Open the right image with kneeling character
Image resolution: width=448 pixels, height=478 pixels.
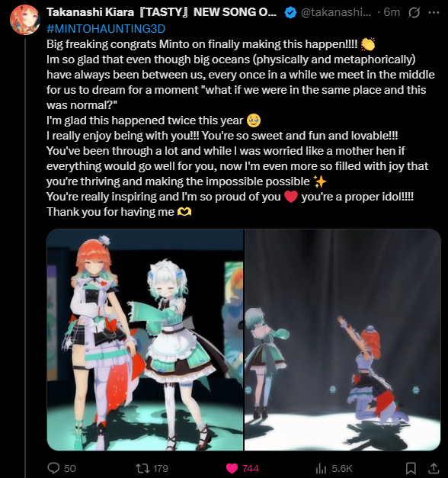343,339
